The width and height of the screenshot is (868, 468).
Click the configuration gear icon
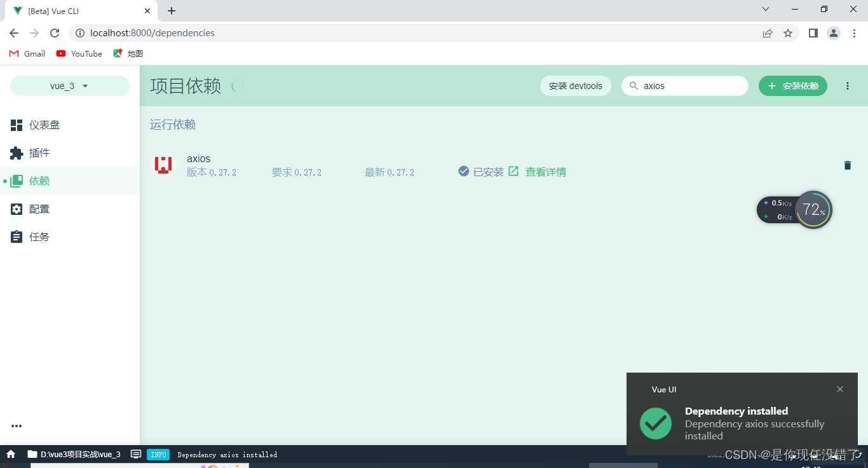[x=17, y=209]
